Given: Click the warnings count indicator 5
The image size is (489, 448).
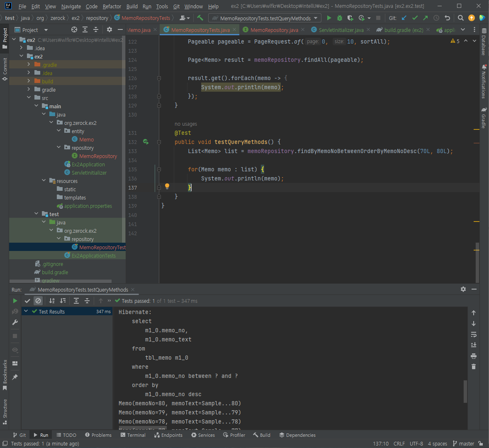Looking at the screenshot, I should click(455, 41).
